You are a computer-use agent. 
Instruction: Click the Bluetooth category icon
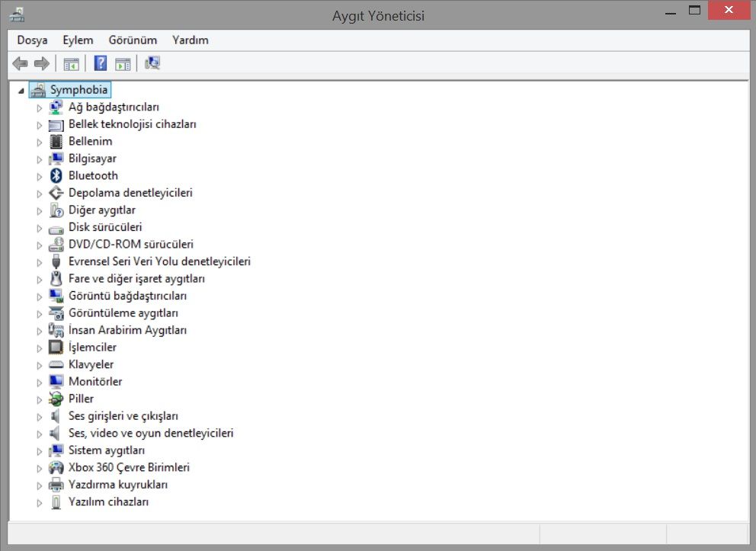(x=56, y=175)
